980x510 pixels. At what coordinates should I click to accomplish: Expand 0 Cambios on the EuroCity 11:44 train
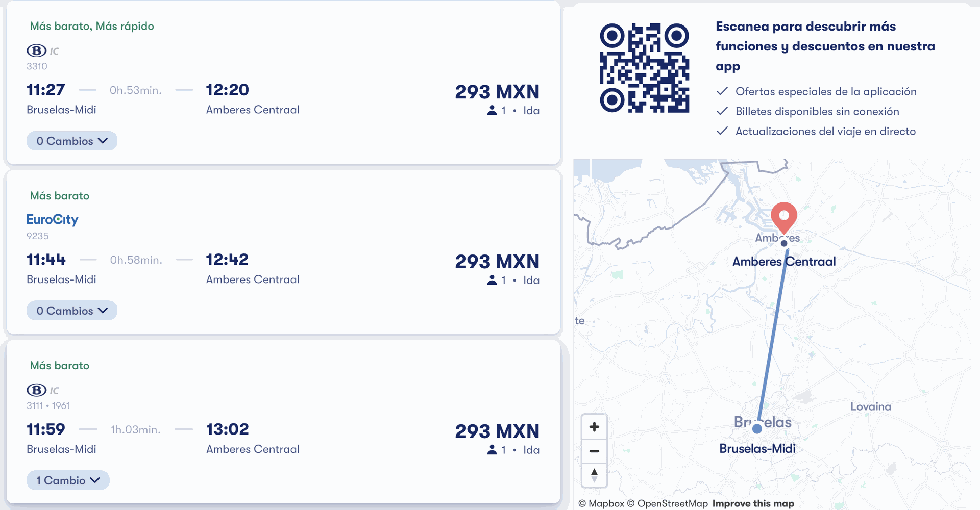pyautogui.click(x=72, y=311)
